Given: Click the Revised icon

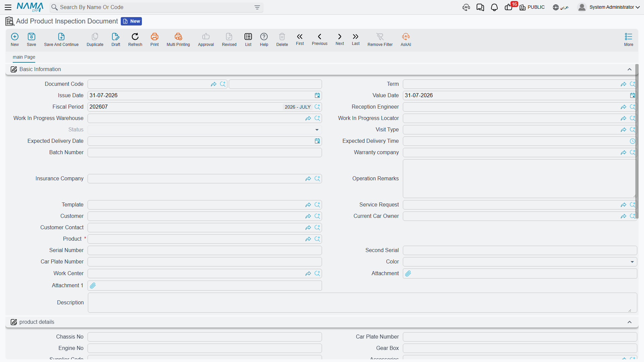Looking at the screenshot, I should (x=229, y=40).
